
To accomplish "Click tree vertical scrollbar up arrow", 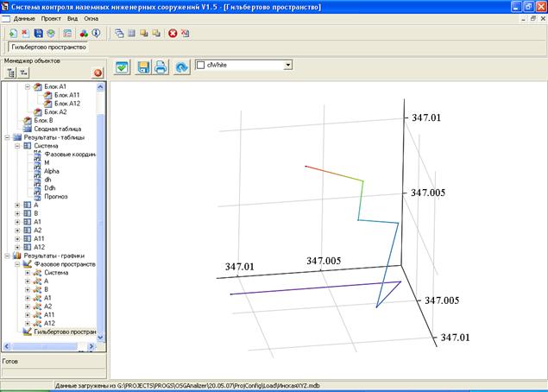I will point(100,86).
